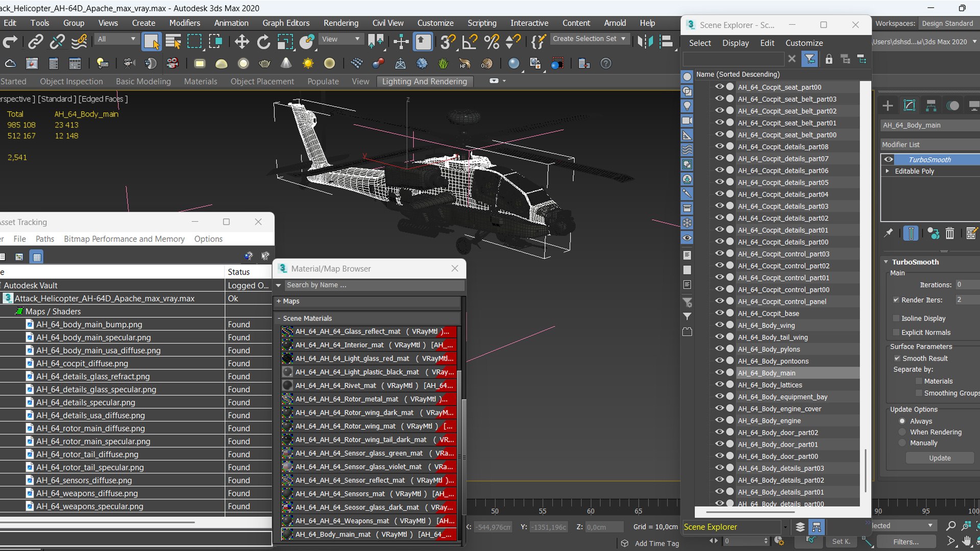
Task: Click Asset Tracking table view icon
Action: [x=37, y=257]
